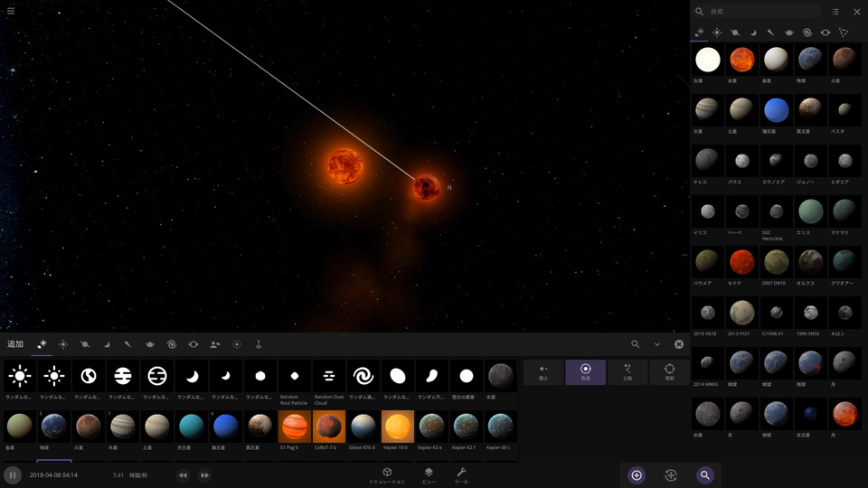The height and width of the screenshot is (488, 868).
Task: Click the glowing body labeled 月 in viewport
Action: (426, 187)
